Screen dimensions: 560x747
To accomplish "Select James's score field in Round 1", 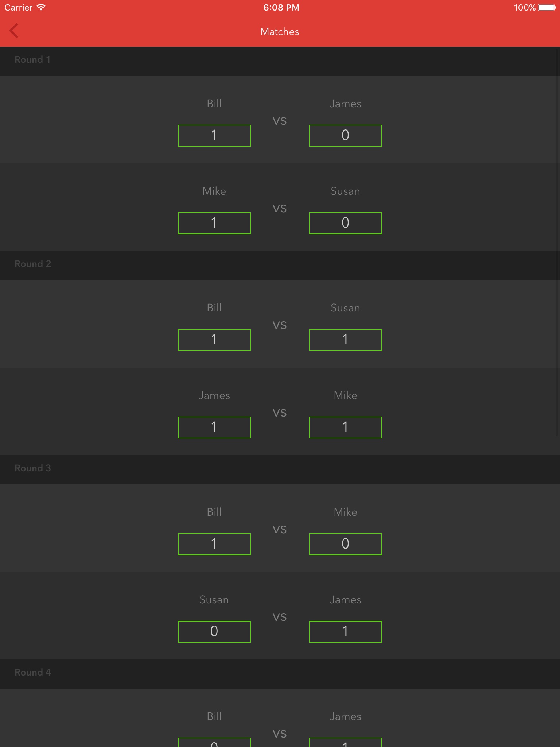I will tap(345, 136).
